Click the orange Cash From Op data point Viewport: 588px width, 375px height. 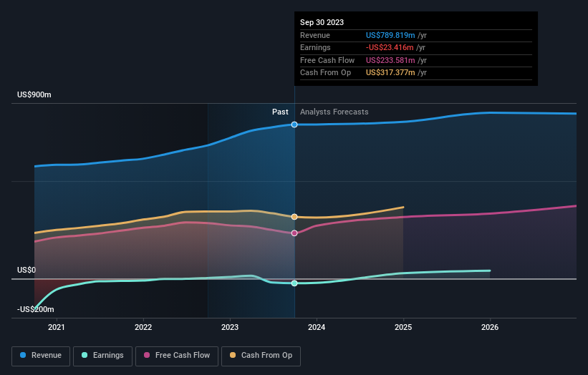[x=294, y=217]
